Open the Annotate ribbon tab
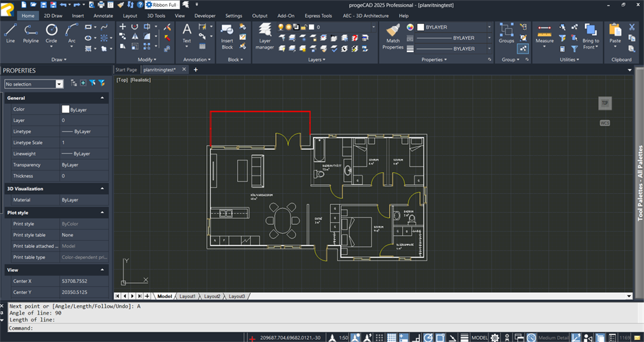Image resolution: width=644 pixels, height=342 pixels. click(103, 15)
